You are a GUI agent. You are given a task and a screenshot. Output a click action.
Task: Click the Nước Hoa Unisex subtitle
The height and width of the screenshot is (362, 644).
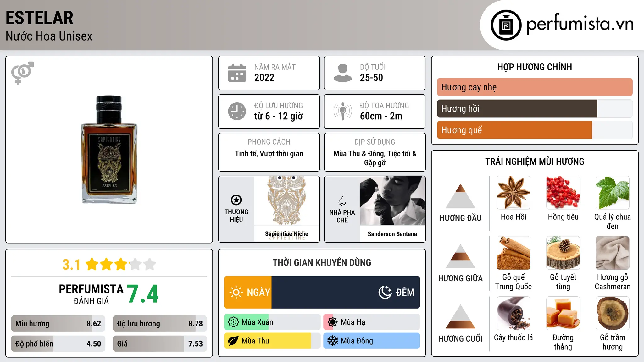[x=49, y=36]
